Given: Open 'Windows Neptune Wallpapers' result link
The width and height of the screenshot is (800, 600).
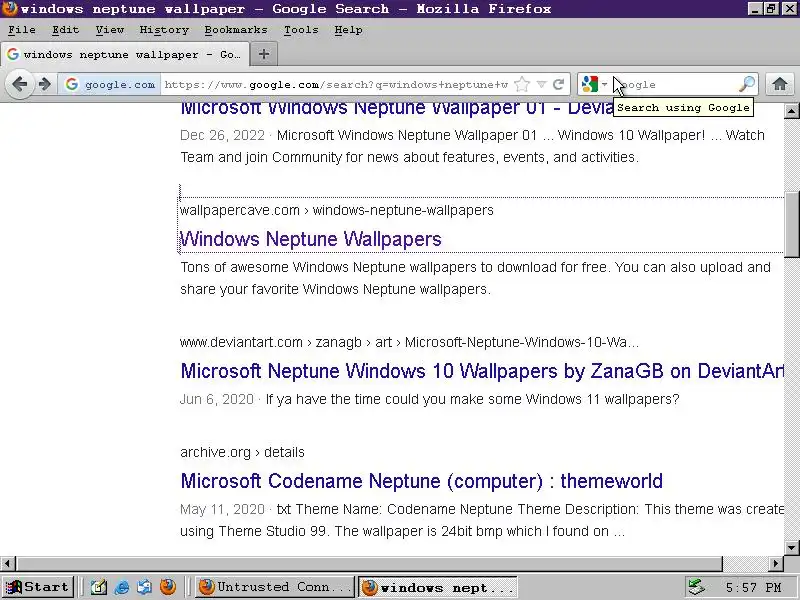Looking at the screenshot, I should tap(311, 239).
